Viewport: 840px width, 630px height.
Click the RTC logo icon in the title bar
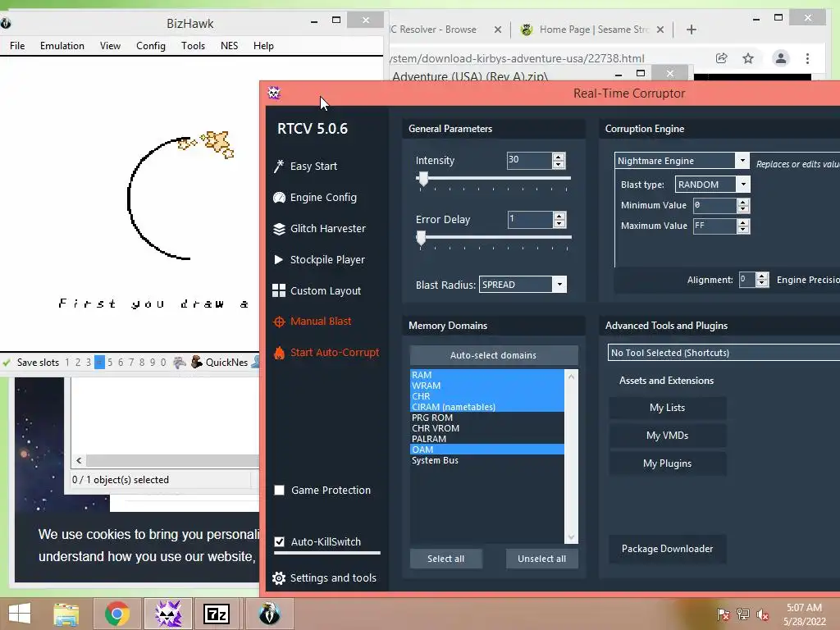pos(274,94)
